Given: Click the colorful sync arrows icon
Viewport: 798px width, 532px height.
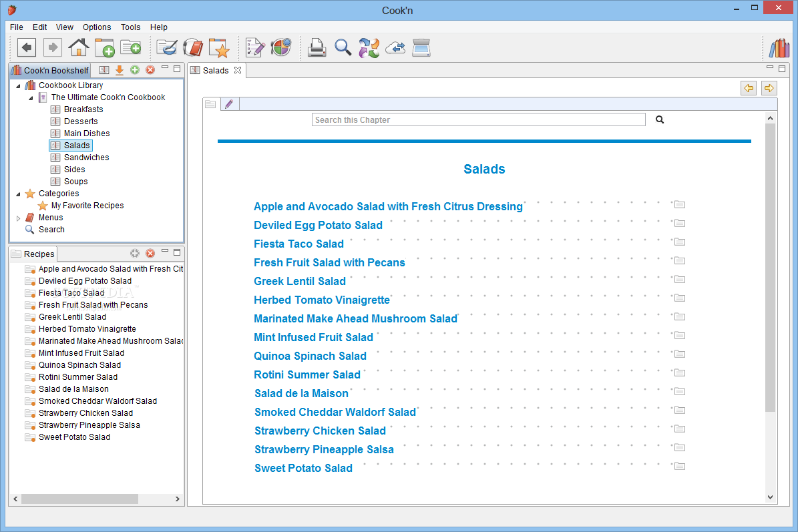Looking at the screenshot, I should pyautogui.click(x=369, y=48).
